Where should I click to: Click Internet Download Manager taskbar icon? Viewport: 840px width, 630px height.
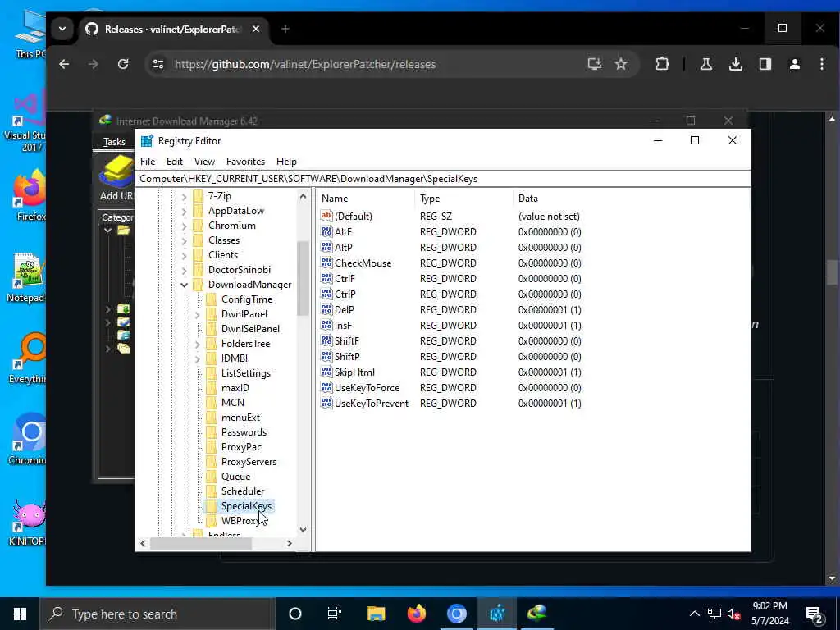coord(536,614)
